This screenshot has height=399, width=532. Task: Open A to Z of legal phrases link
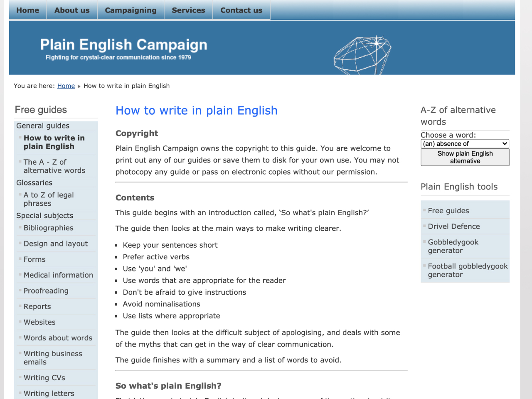(x=49, y=199)
